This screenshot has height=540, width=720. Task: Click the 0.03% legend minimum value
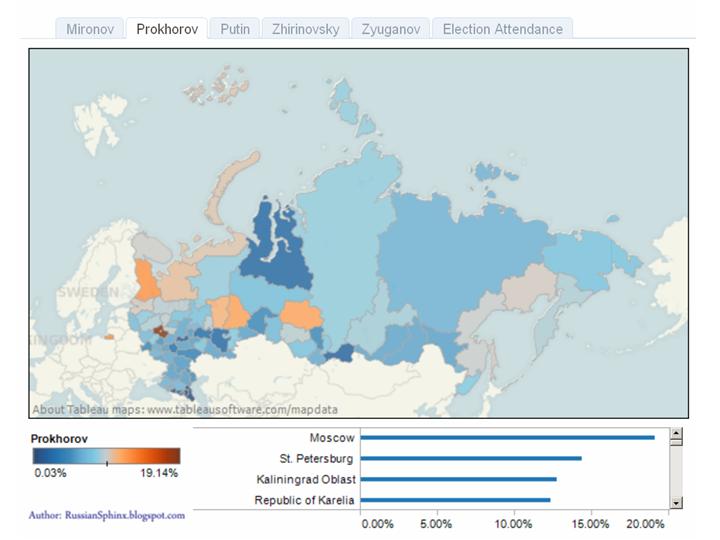coord(51,473)
